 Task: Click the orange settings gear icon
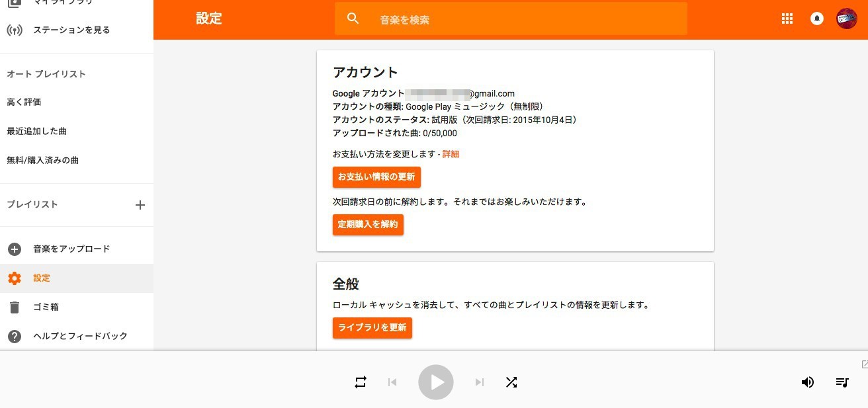pyautogui.click(x=15, y=278)
